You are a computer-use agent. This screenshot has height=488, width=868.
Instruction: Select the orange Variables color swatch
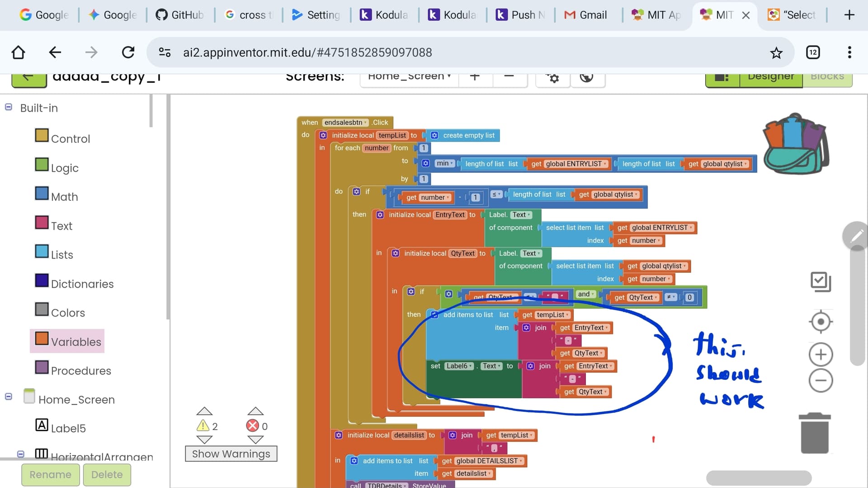[42, 339]
